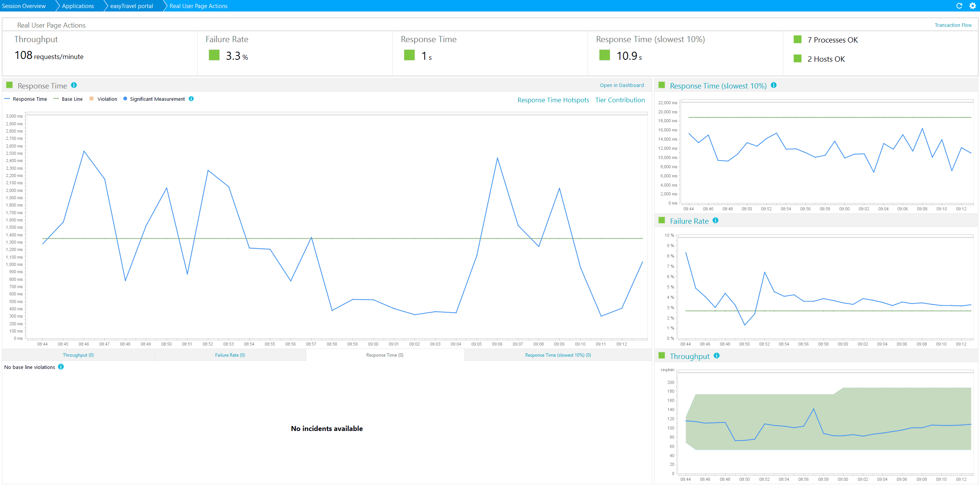Click the 7 Processes OK status text
Viewport: 980px width, 485px height.
pyautogui.click(x=833, y=40)
